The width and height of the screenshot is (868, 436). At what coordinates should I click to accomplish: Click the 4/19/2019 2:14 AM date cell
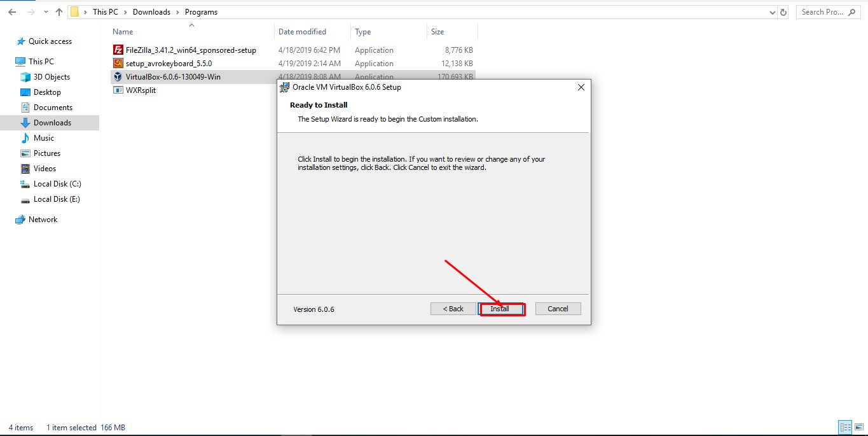coord(310,64)
